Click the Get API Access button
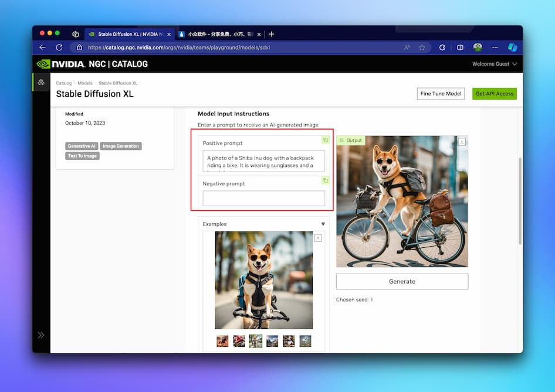The image size is (555, 392). click(494, 94)
